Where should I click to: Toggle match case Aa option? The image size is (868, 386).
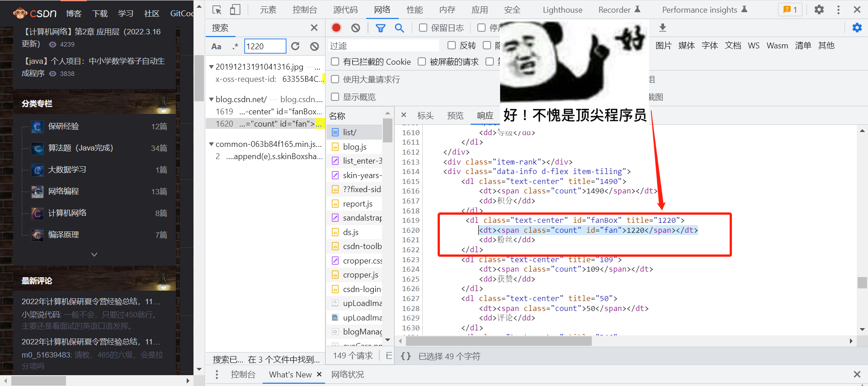coord(216,46)
